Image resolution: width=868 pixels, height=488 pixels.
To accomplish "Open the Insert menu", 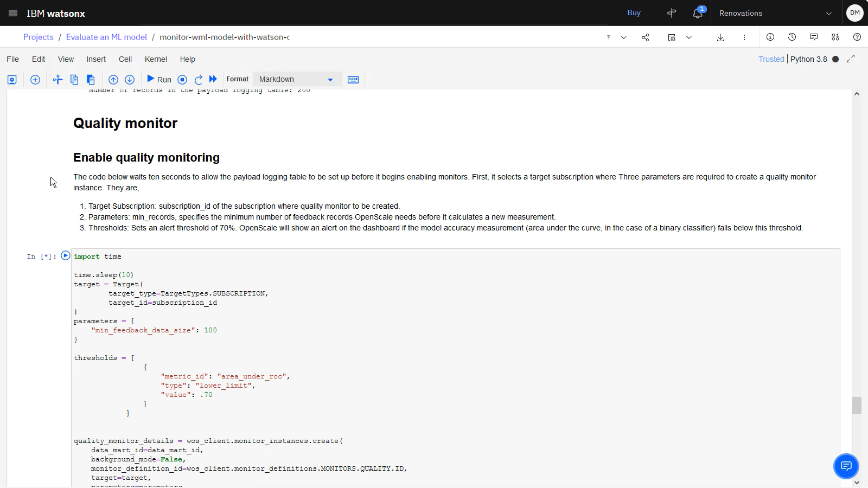I will 96,59.
